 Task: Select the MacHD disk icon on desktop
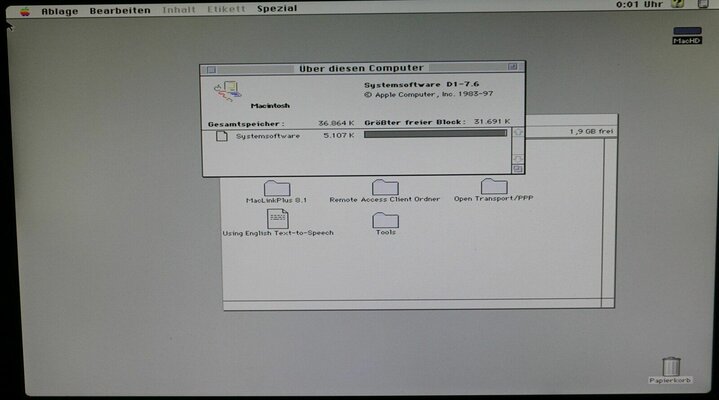pyautogui.click(x=686, y=32)
